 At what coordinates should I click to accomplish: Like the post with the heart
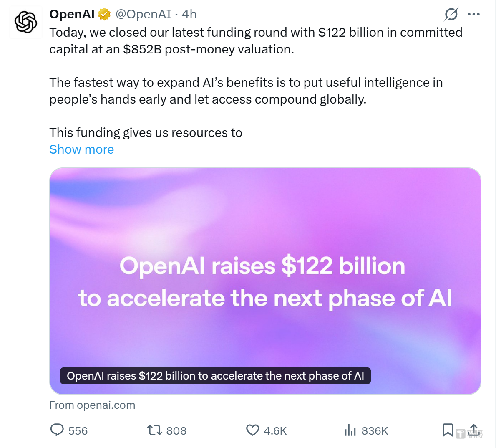coord(252,430)
